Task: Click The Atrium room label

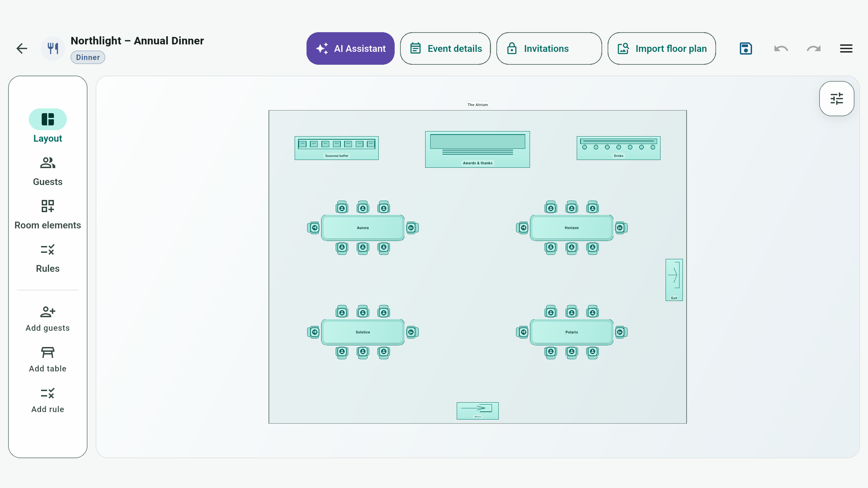Action: tap(478, 105)
